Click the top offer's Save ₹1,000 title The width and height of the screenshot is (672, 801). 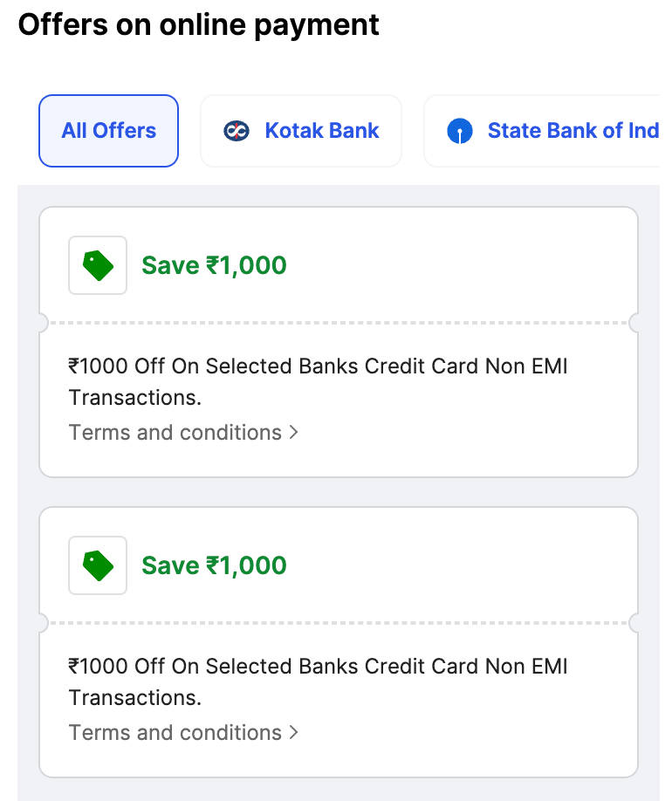click(x=214, y=265)
